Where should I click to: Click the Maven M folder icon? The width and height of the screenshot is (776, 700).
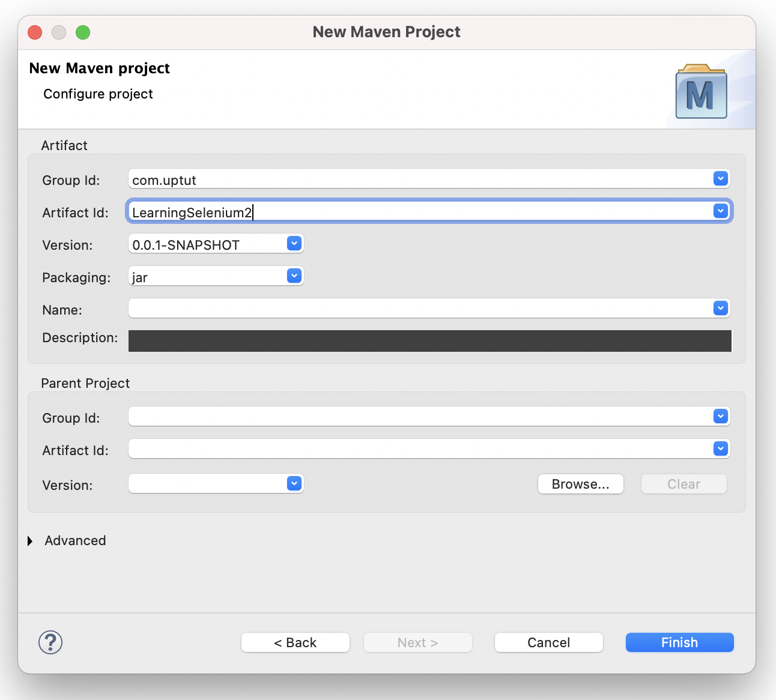[x=701, y=92]
